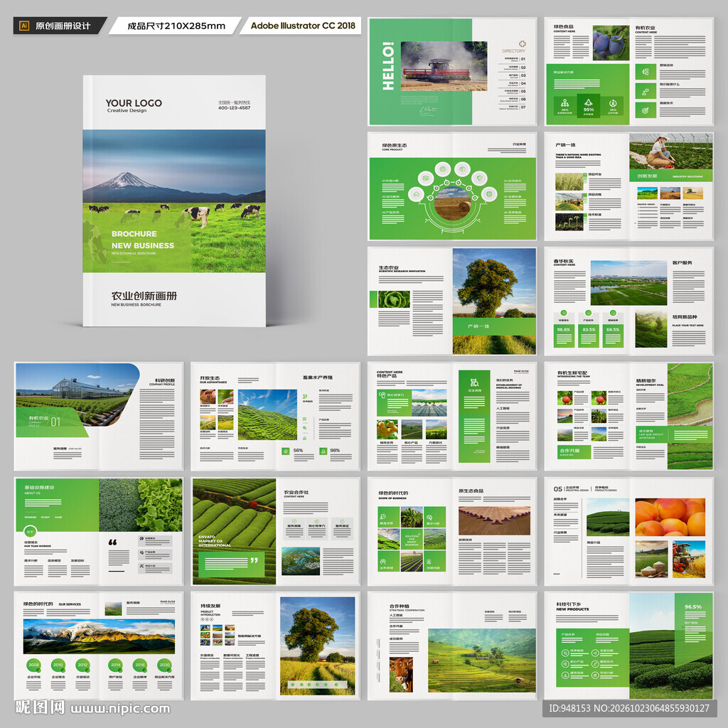Click the green 2012 timeline circle
Viewport: 728px width, 728px height.
click(x=82, y=665)
